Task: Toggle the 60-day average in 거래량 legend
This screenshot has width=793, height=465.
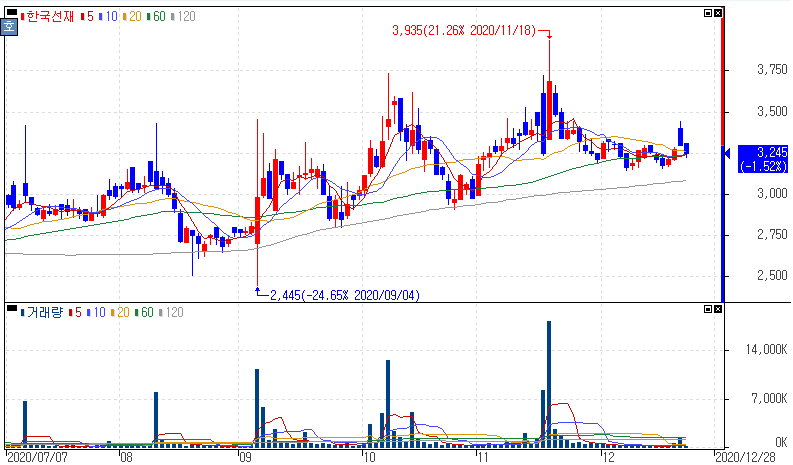Action: 144,313
